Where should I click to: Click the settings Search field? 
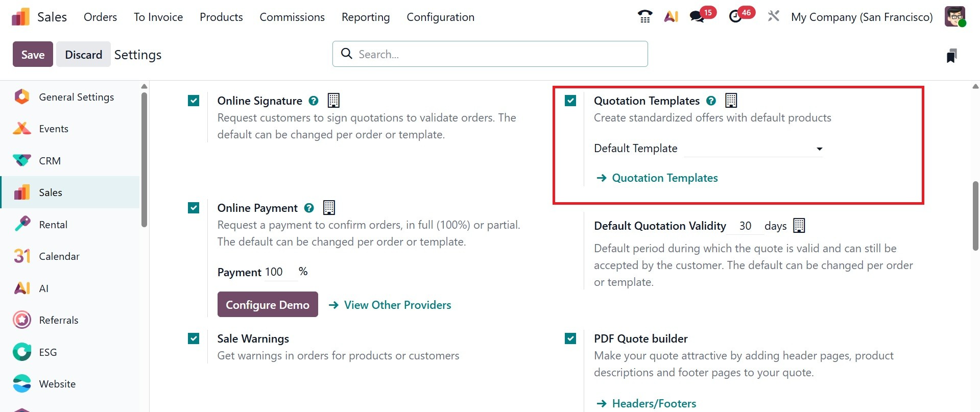pos(490,54)
